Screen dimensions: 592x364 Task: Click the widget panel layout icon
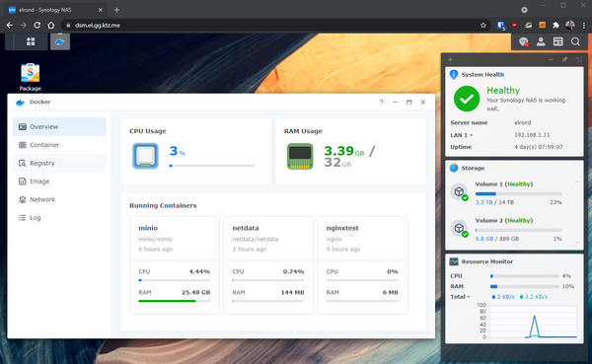pyautogui.click(x=578, y=59)
